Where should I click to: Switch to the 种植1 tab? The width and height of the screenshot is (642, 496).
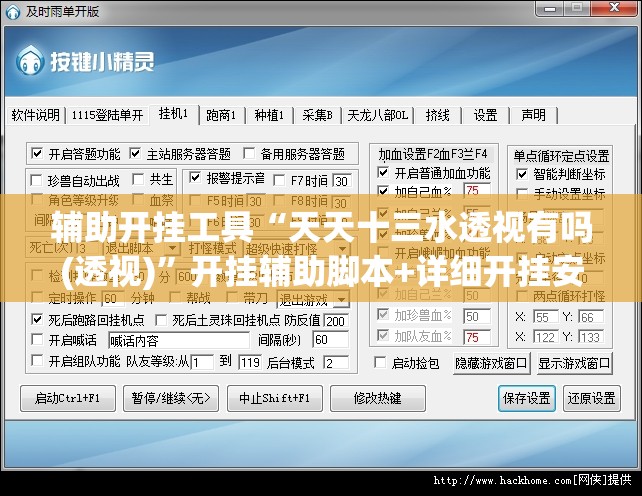[269, 115]
